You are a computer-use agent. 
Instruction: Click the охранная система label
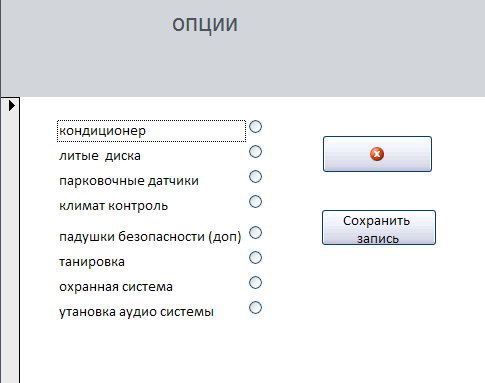[116, 287]
